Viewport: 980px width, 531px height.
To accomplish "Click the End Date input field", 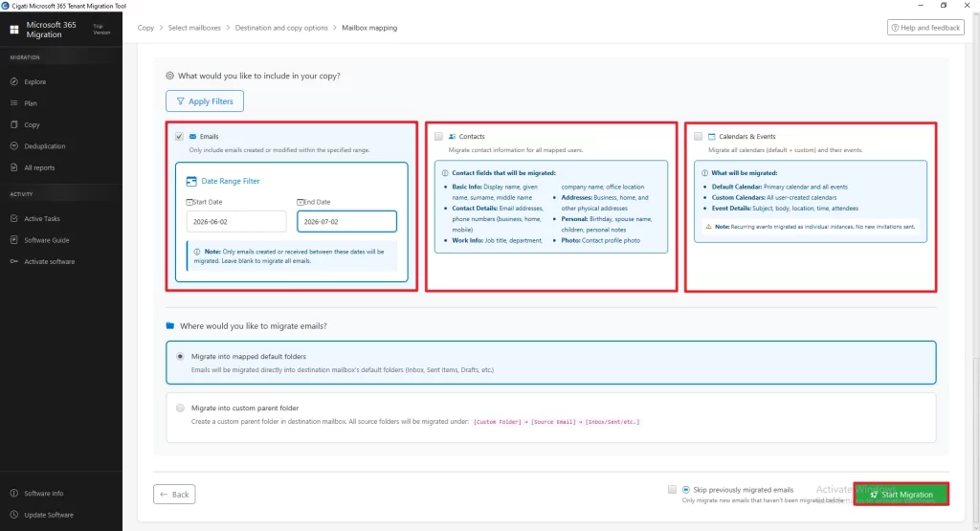I will [346, 222].
